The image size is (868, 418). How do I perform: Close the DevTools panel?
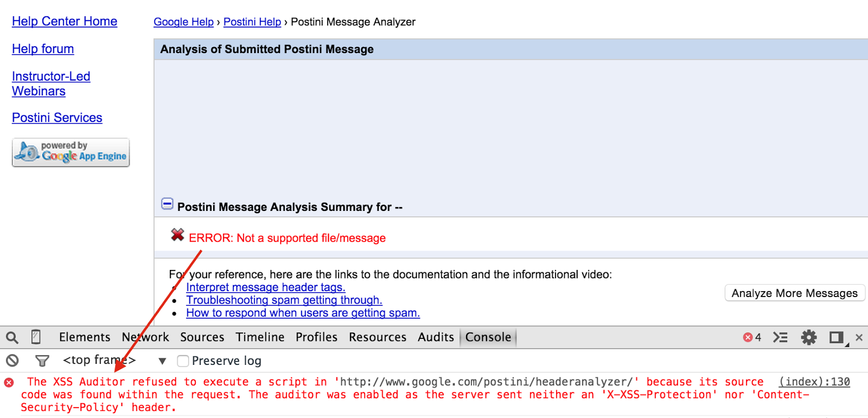click(x=859, y=337)
